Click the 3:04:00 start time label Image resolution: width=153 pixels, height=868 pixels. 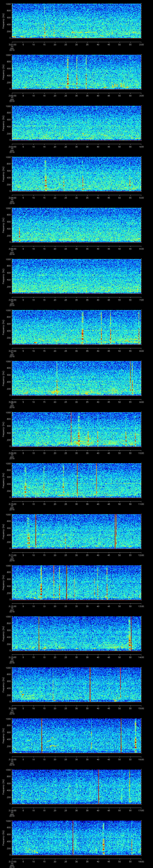(12, 198)
